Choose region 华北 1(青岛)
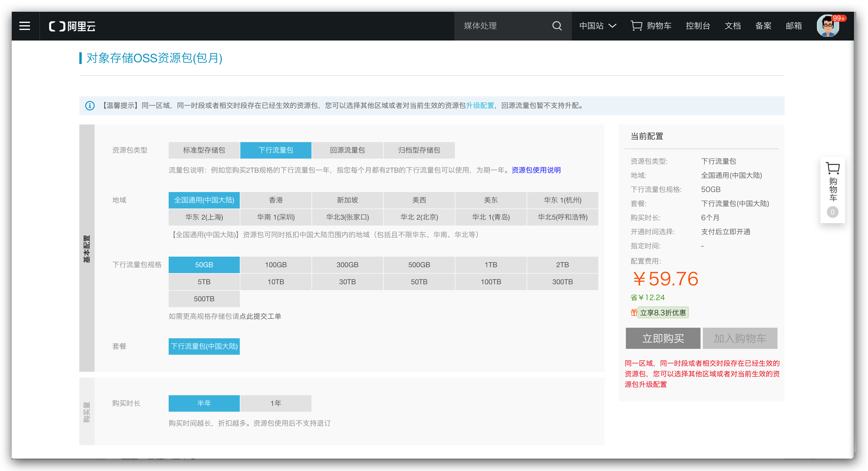The height and width of the screenshot is (471, 868). pyautogui.click(x=491, y=217)
